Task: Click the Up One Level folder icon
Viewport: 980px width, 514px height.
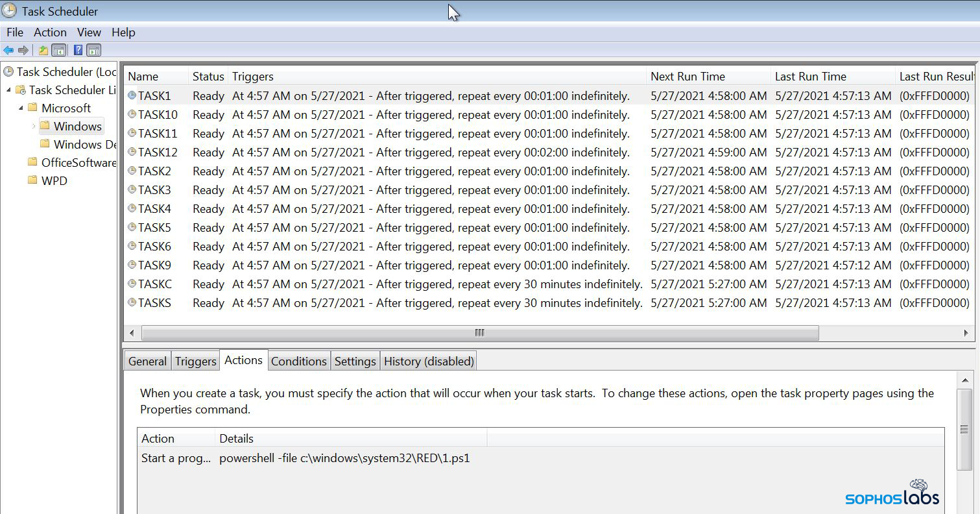Action: pyautogui.click(x=43, y=50)
